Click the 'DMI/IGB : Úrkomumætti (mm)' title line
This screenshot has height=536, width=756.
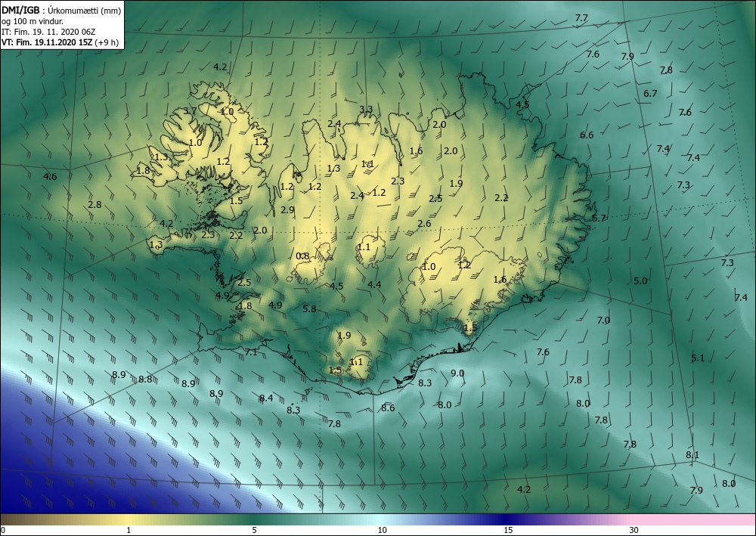click(61, 10)
